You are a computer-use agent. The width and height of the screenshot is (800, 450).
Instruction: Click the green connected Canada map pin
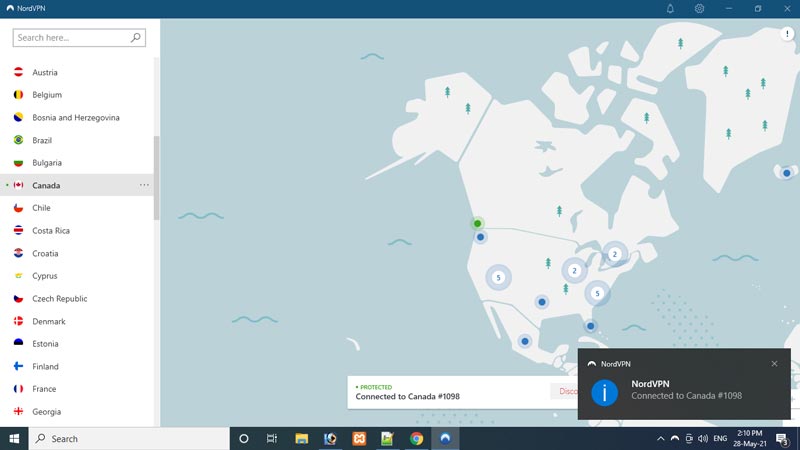click(477, 223)
